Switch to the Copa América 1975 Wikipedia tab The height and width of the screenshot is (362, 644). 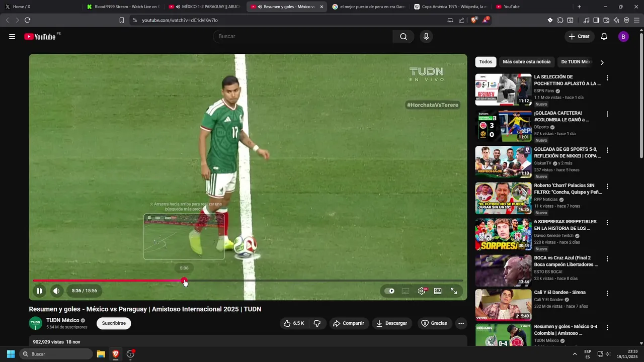coord(450,7)
